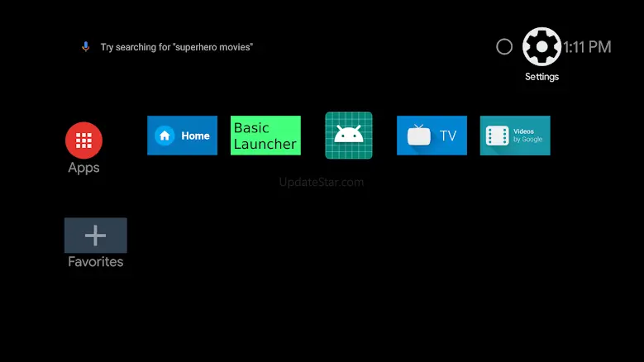The width and height of the screenshot is (644, 362).
Task: Click the "Videos by Google" text
Action: click(527, 136)
